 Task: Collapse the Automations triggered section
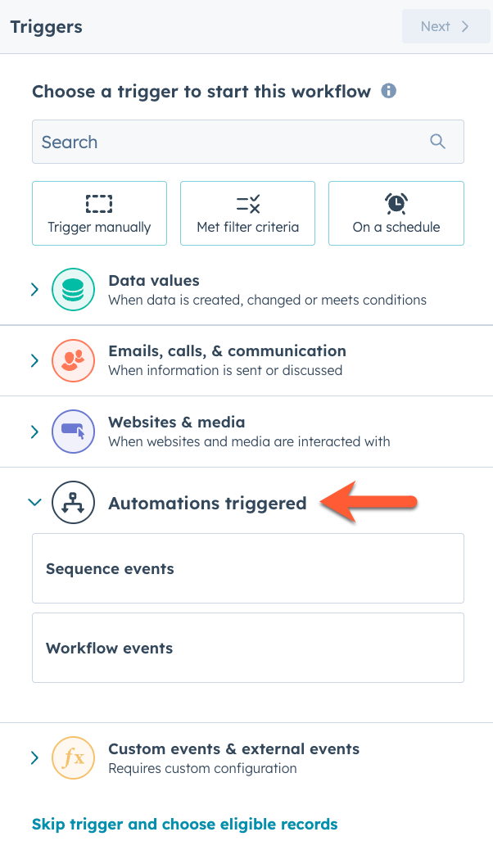(34, 503)
